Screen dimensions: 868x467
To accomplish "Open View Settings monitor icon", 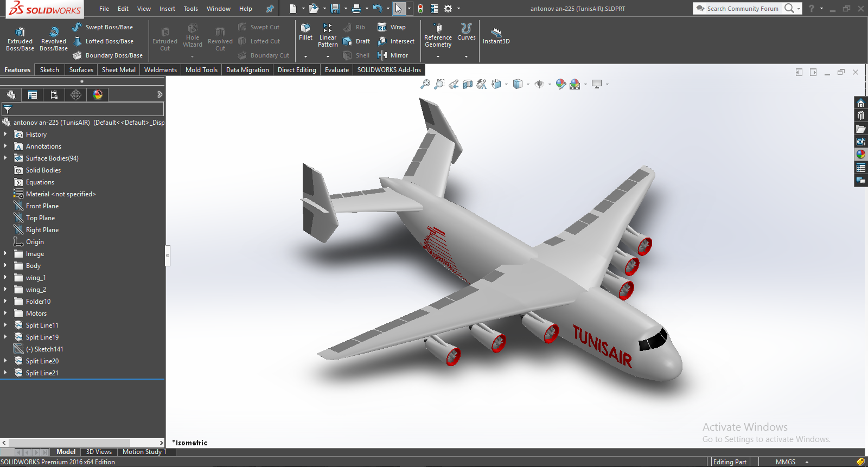I will (x=597, y=84).
